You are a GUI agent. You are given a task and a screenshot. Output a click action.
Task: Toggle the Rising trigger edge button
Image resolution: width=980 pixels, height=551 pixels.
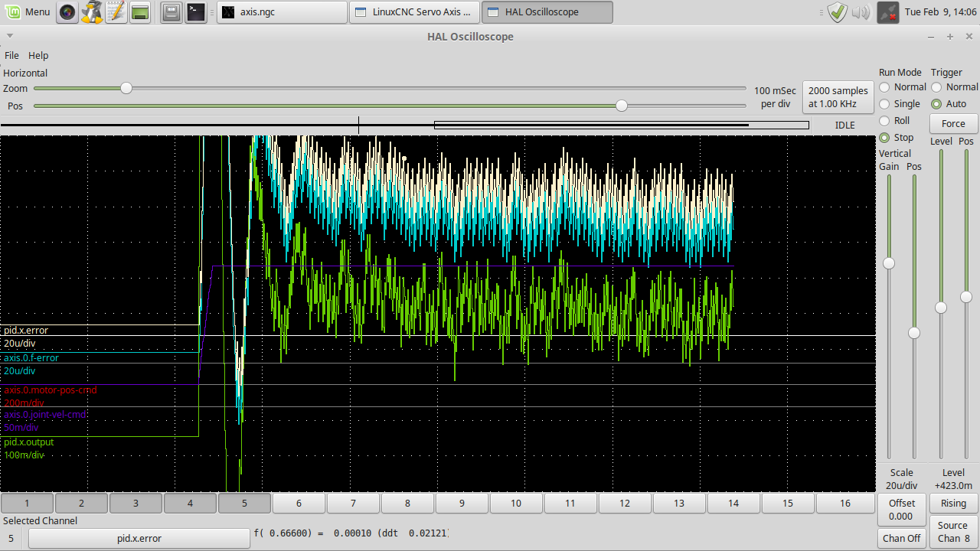(953, 503)
